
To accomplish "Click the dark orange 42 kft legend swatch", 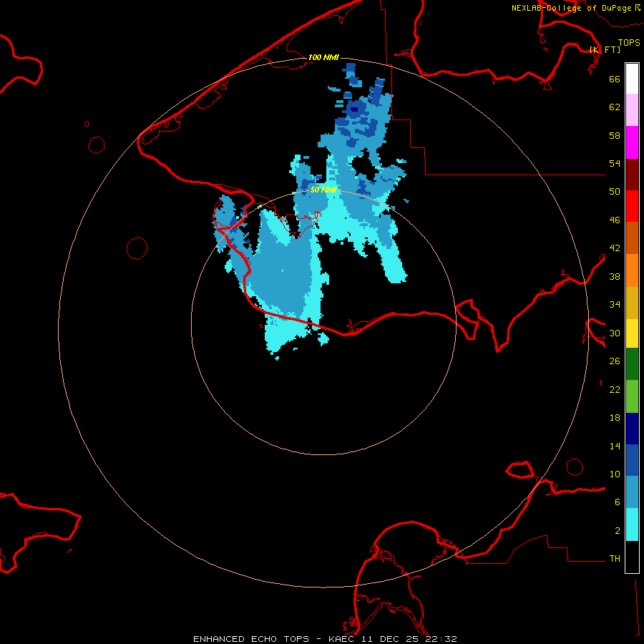I will click(x=632, y=238).
